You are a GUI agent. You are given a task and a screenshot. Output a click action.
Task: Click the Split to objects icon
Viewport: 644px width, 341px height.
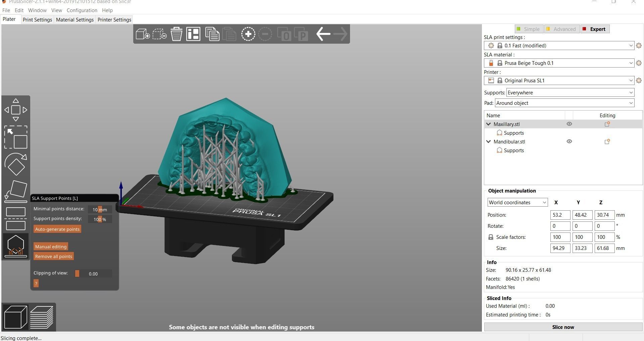pyautogui.click(x=284, y=34)
